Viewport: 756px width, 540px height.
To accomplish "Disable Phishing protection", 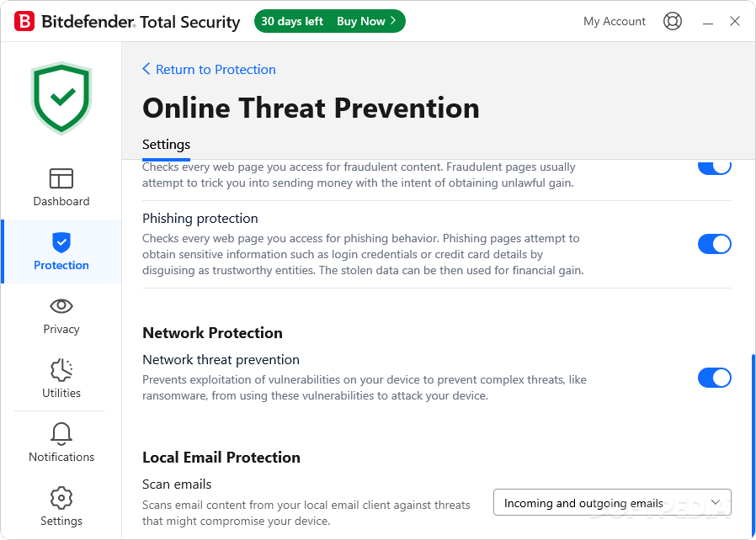I will (x=715, y=244).
